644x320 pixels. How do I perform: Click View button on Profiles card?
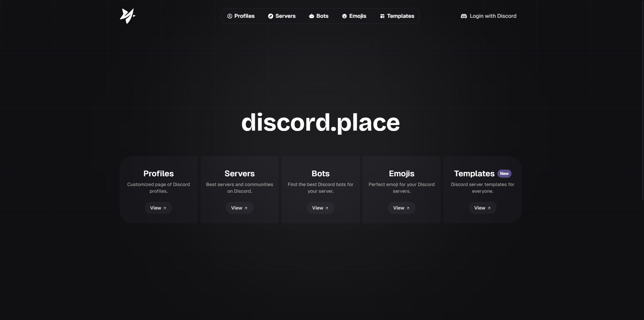pos(158,208)
